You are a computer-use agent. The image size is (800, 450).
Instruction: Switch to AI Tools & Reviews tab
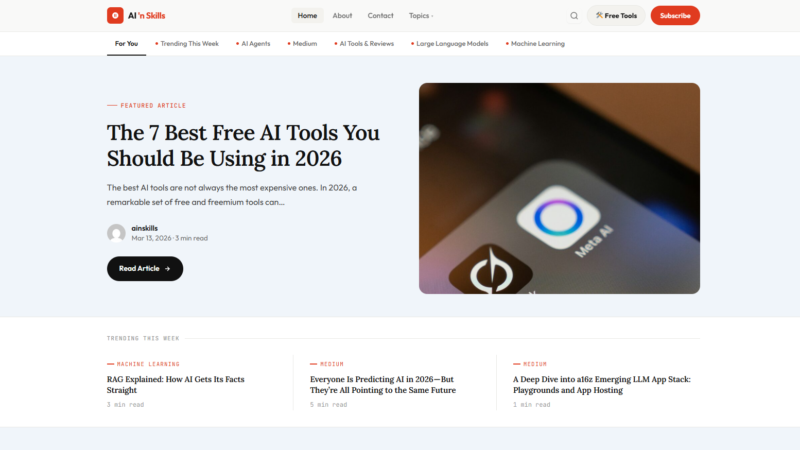[364, 44]
